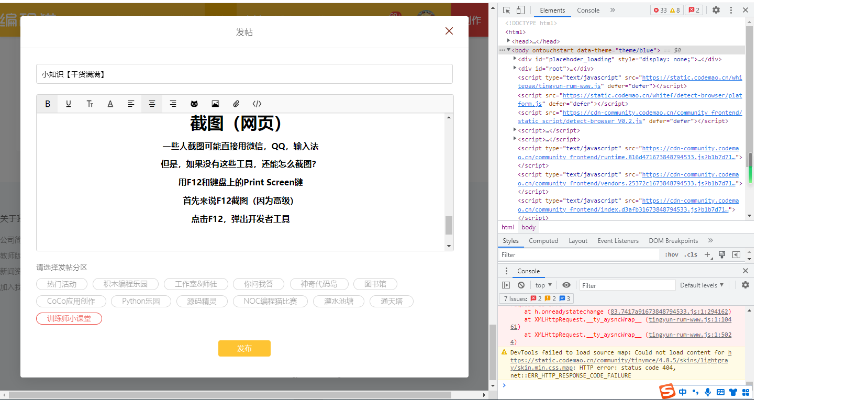This screenshot has height=400, width=868.
Task: Toggle the rendering emulation paintbrush icon
Action: 722,255
